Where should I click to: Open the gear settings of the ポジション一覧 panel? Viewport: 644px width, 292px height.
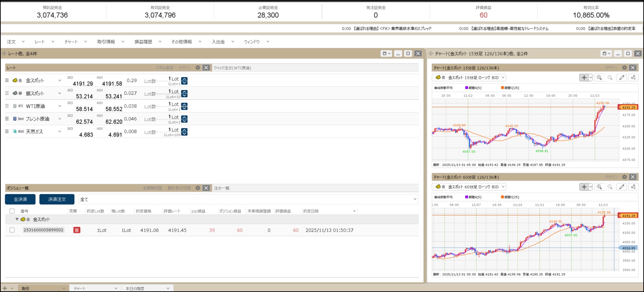pyautogui.click(x=198, y=188)
